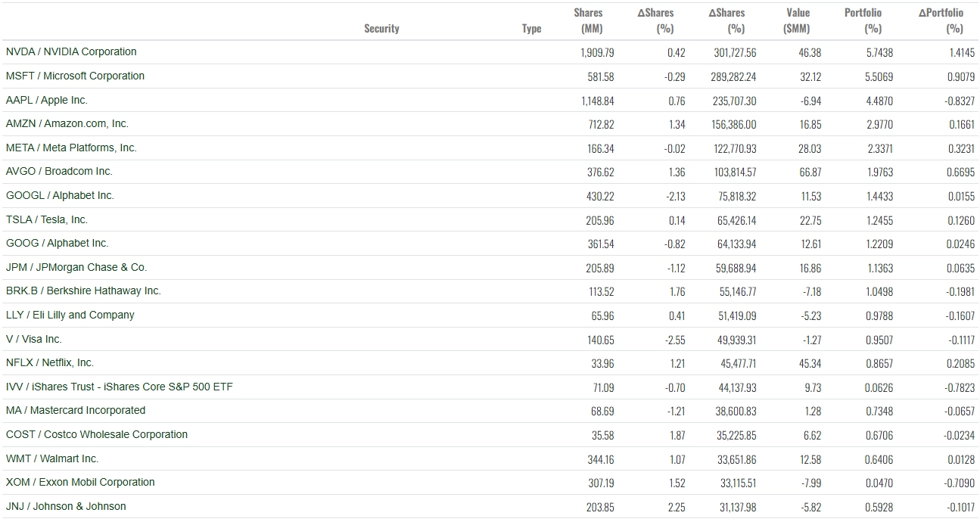The height and width of the screenshot is (522, 980).
Task: Click Costco shares cell 35.58
Action: coord(603,436)
